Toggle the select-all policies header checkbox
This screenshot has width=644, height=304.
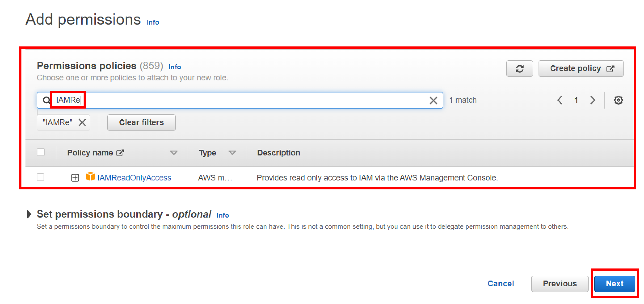40,152
